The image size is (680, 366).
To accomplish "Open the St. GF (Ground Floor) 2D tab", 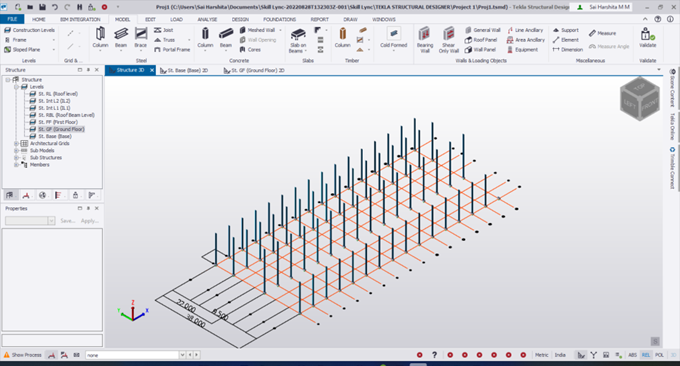I will [x=254, y=70].
